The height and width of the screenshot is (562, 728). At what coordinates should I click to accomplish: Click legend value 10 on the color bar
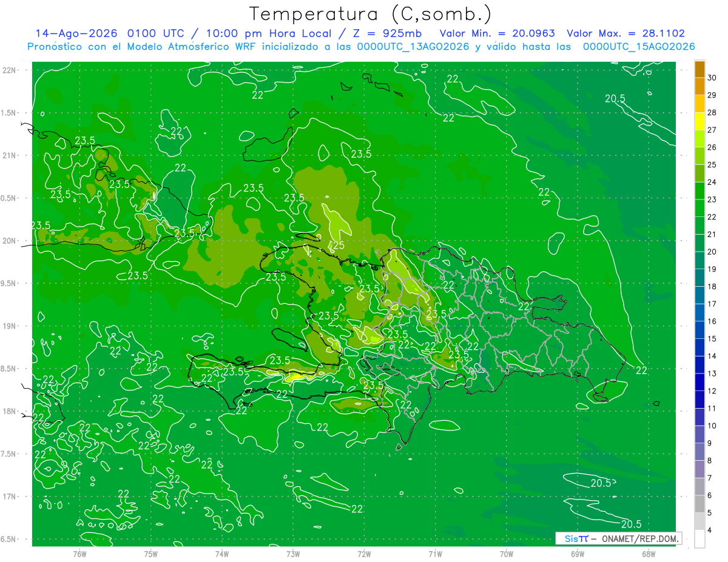coord(712,426)
